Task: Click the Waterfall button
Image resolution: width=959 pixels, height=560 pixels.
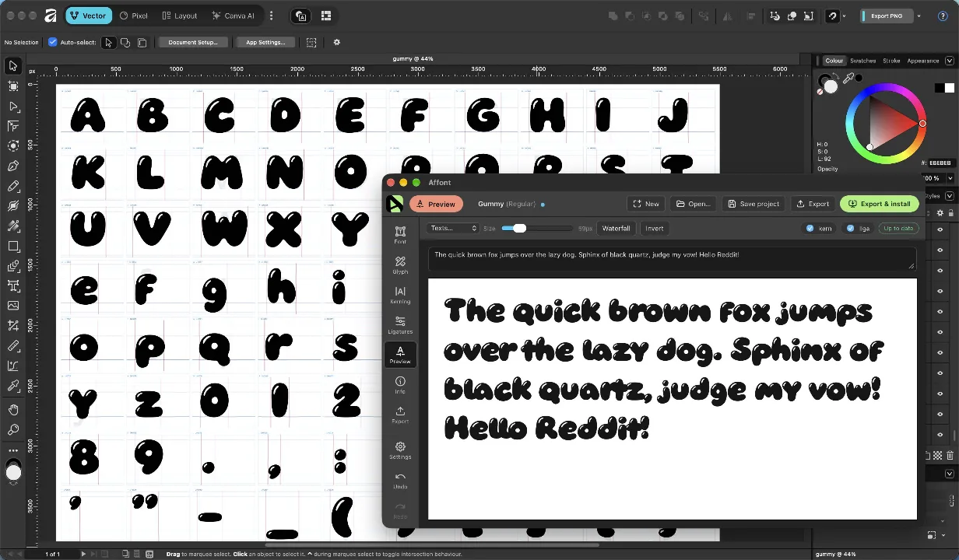Action: click(616, 228)
